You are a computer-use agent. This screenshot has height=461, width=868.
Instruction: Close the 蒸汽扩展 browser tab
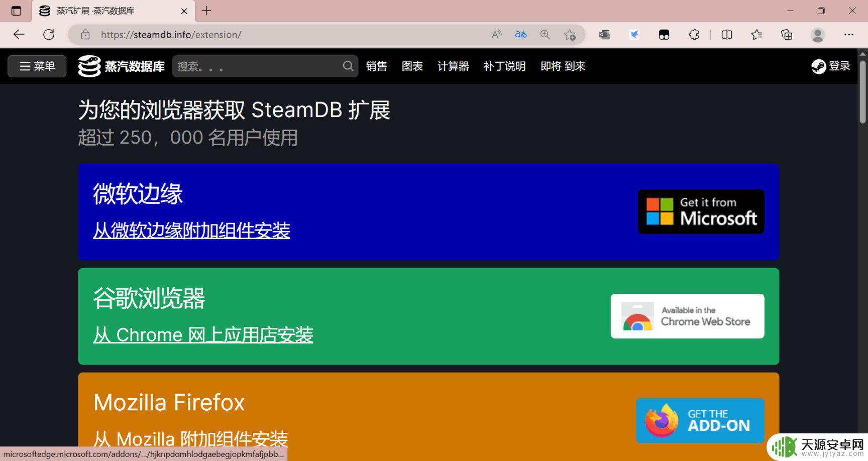pyautogui.click(x=184, y=11)
